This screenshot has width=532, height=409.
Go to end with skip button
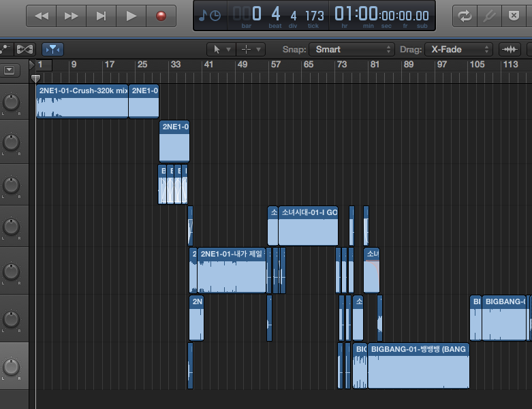coord(101,16)
